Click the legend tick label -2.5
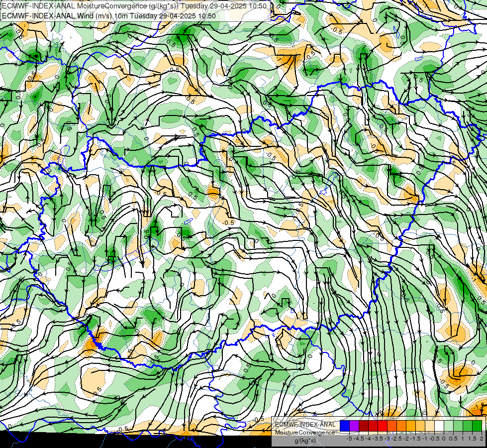The width and height of the screenshot is (487, 448). coord(396,439)
